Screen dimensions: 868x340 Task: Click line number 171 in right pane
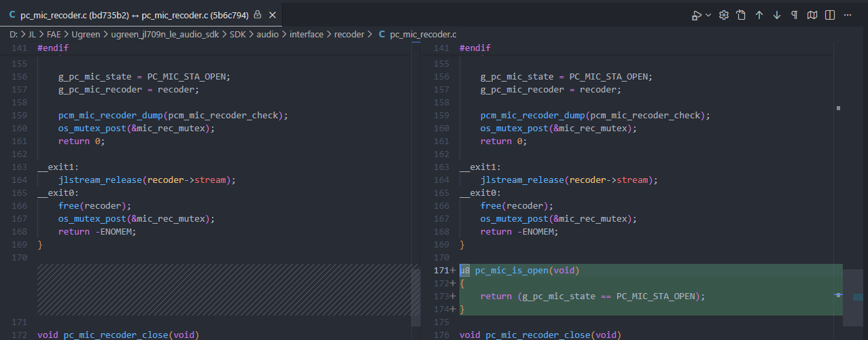point(440,271)
